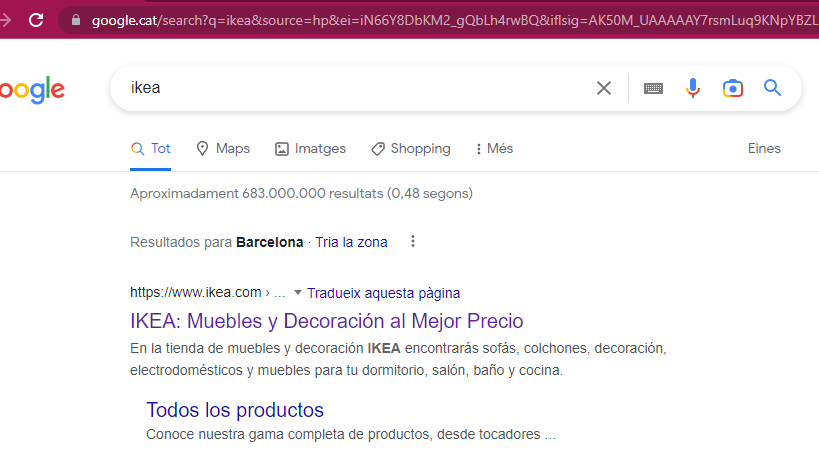This screenshot has width=819, height=453.
Task: Click the padlock site info icon
Action: click(76, 20)
